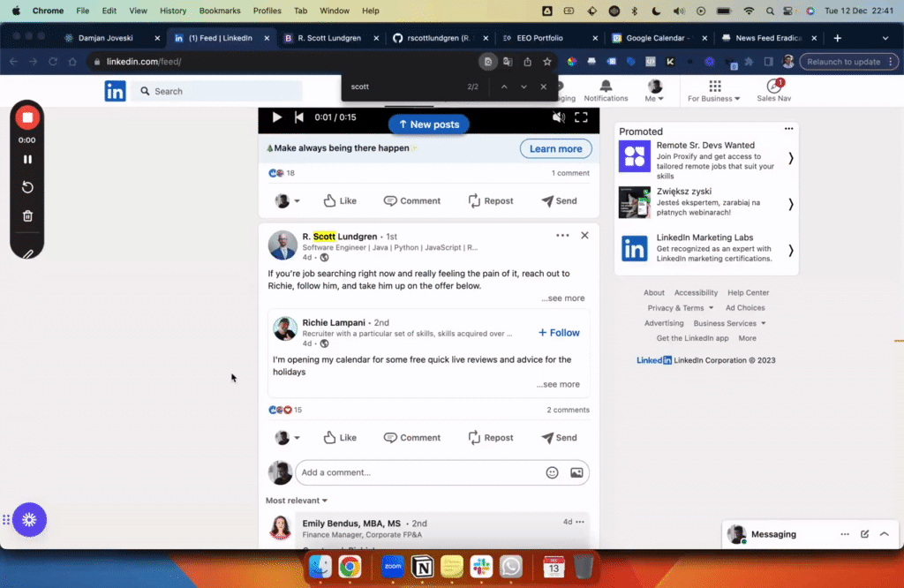Bookmark this page with star icon
This screenshot has width=904, height=588.
tap(546, 62)
